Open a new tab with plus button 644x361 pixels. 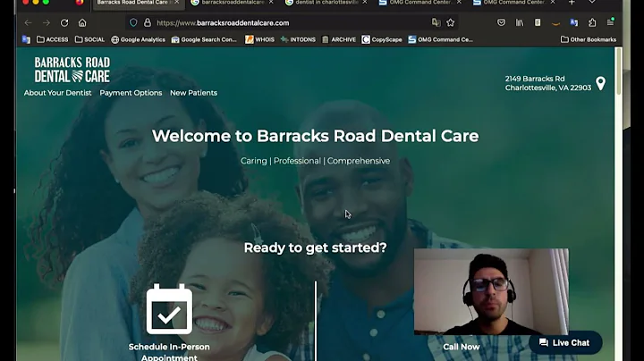click(572, 3)
